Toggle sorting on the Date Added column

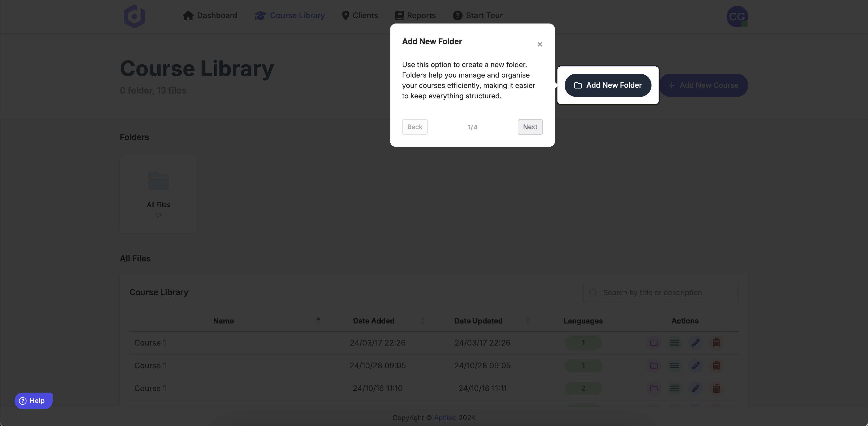tap(423, 320)
